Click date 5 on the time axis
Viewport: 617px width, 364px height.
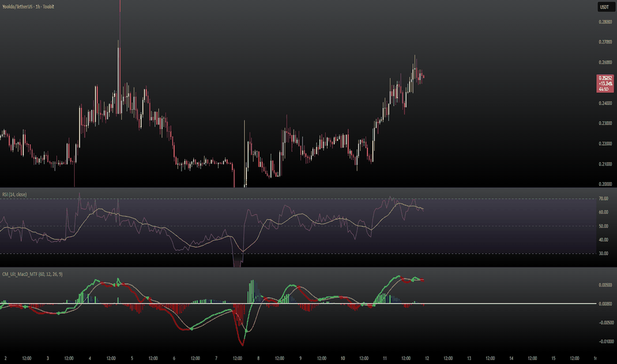(x=132, y=358)
